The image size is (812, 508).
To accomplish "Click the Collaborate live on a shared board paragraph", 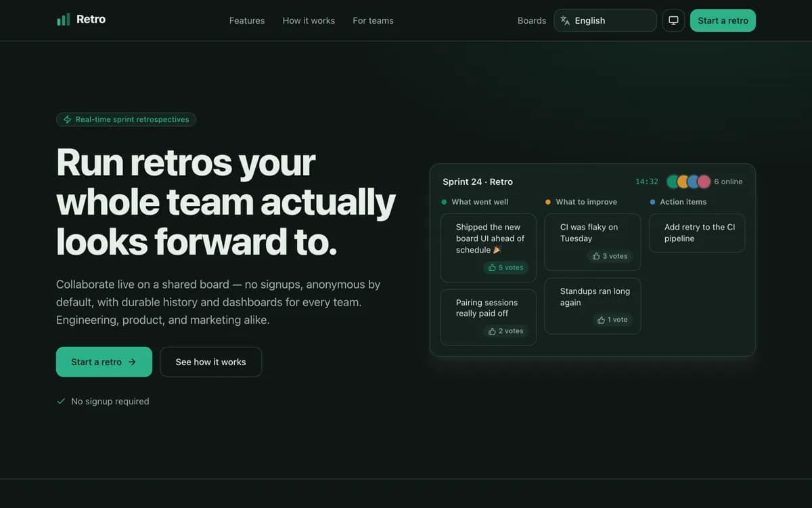I will (x=218, y=302).
